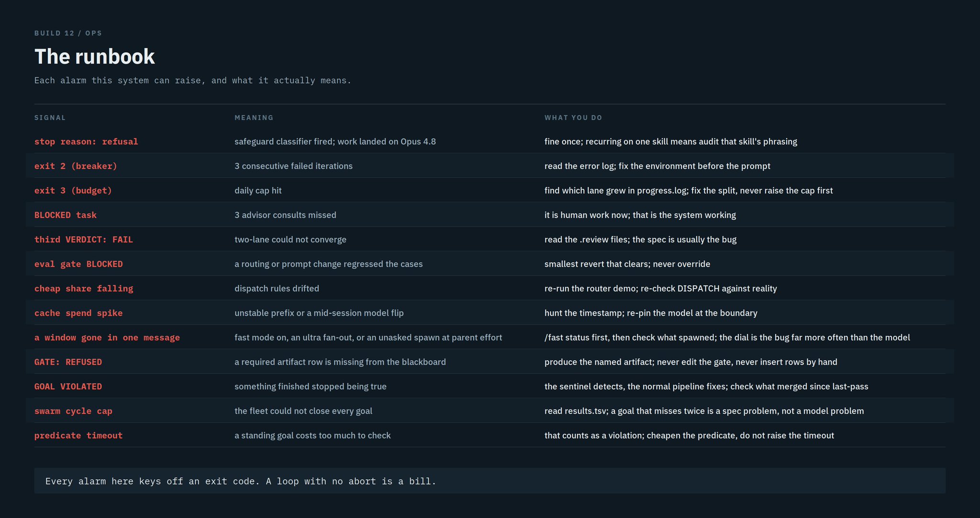This screenshot has width=980, height=518.
Task: Select the 'exit 2 (breaker)' signal row
Action: [490, 166]
